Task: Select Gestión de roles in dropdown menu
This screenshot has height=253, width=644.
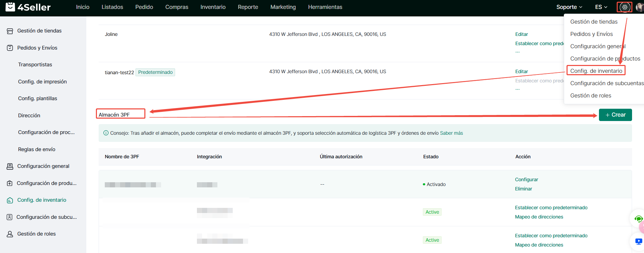Action: point(590,96)
